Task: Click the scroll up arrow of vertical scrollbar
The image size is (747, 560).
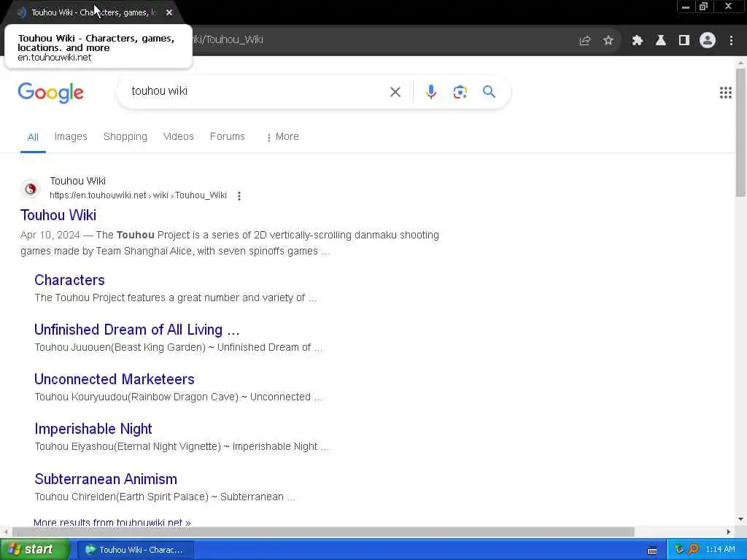Action: pyautogui.click(x=740, y=63)
